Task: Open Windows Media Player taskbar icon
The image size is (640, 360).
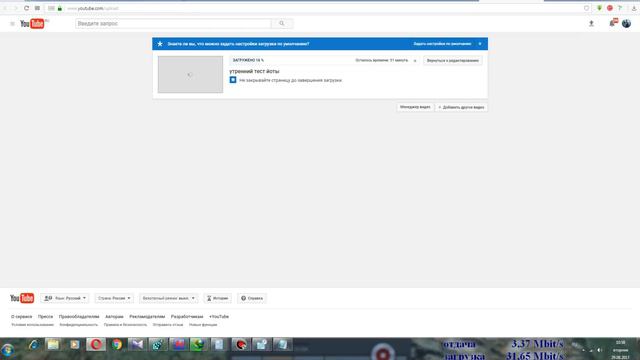Action: point(74,345)
